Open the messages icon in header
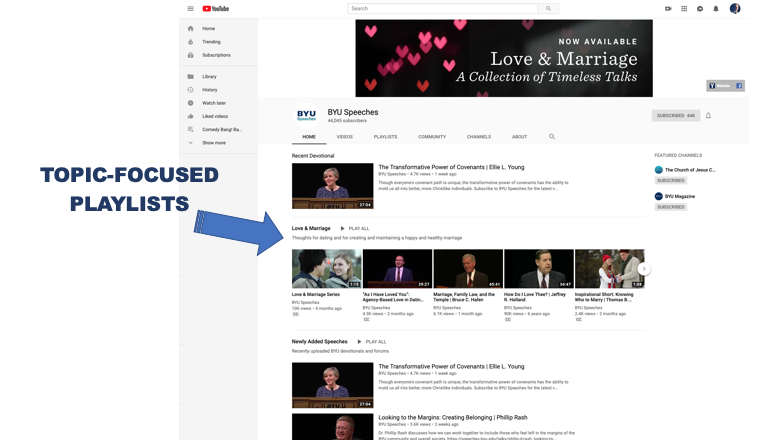This screenshot has width=782, height=440. (x=700, y=8)
